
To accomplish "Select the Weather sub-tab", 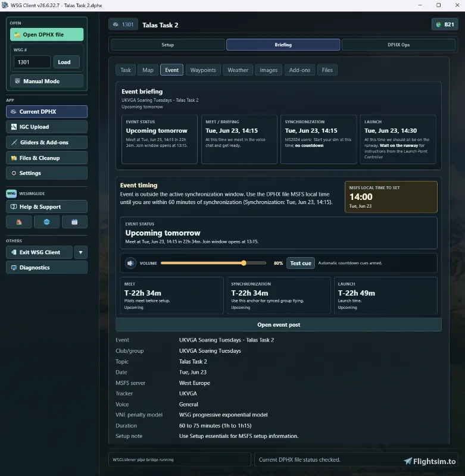I will (238, 70).
